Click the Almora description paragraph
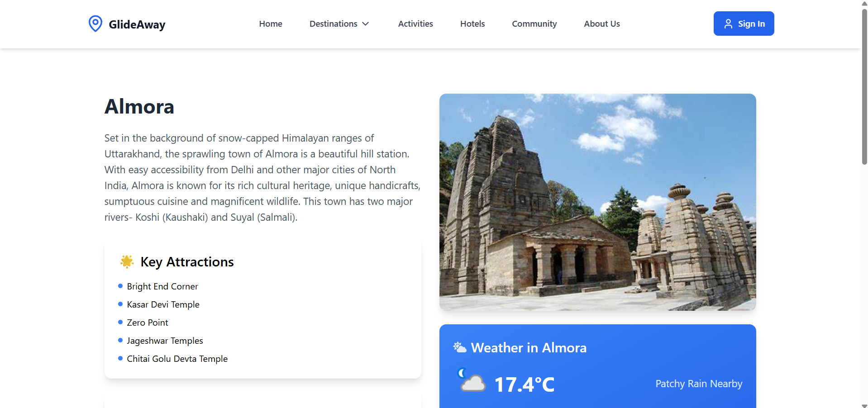Screen dimensions: 868x408 [262, 178]
